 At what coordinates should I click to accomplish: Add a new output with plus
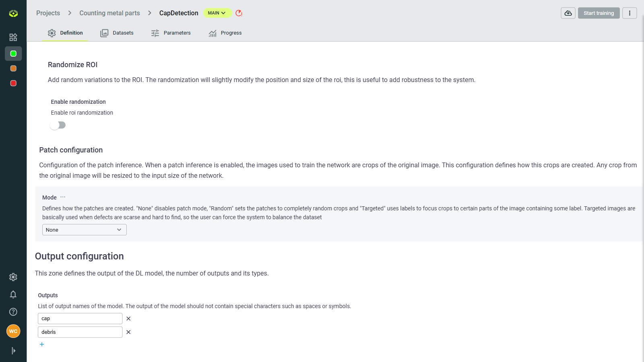pos(42,344)
